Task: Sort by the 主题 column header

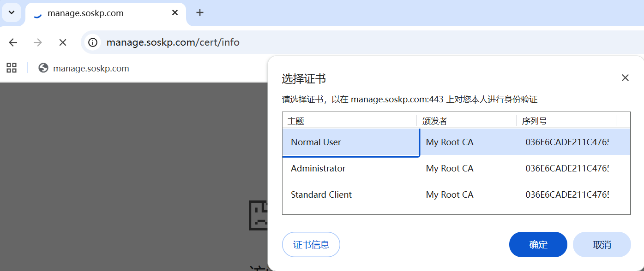Action: (296, 121)
